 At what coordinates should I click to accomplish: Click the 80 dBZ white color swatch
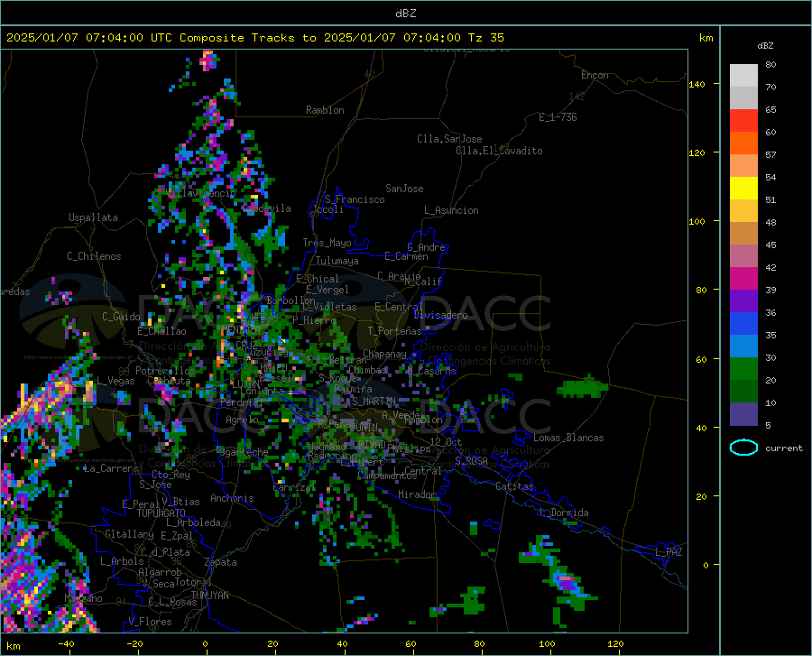(x=743, y=75)
